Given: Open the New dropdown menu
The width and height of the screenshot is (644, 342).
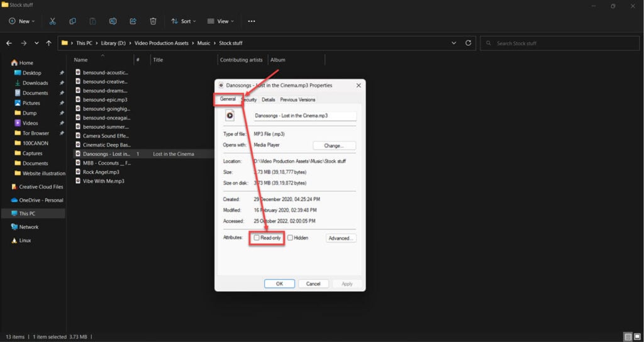Looking at the screenshot, I should click(22, 21).
